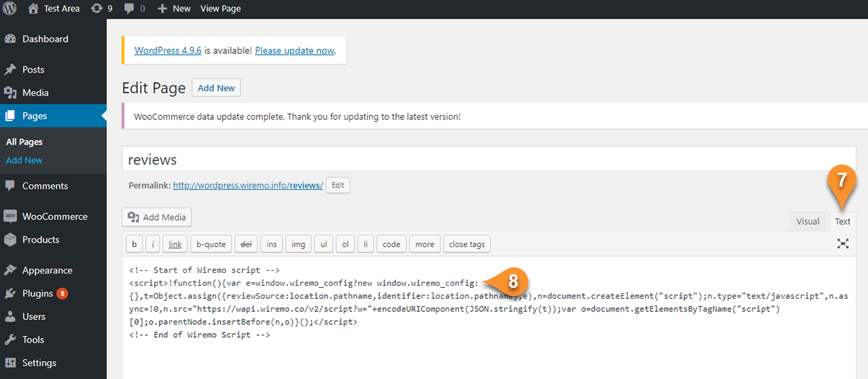Click Add New button beside Edit Page

(x=216, y=88)
